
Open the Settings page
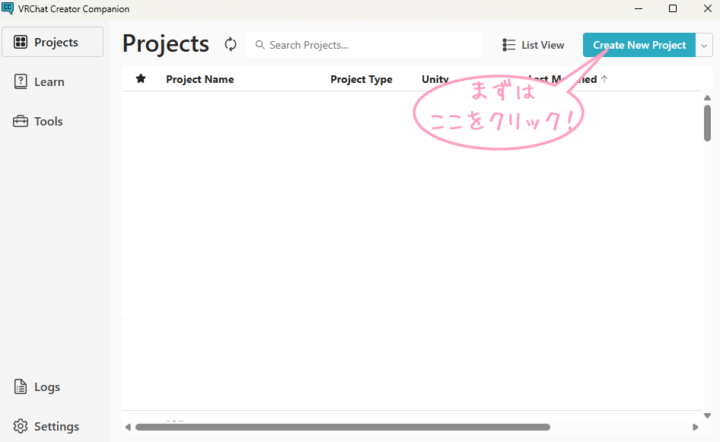tap(46, 426)
